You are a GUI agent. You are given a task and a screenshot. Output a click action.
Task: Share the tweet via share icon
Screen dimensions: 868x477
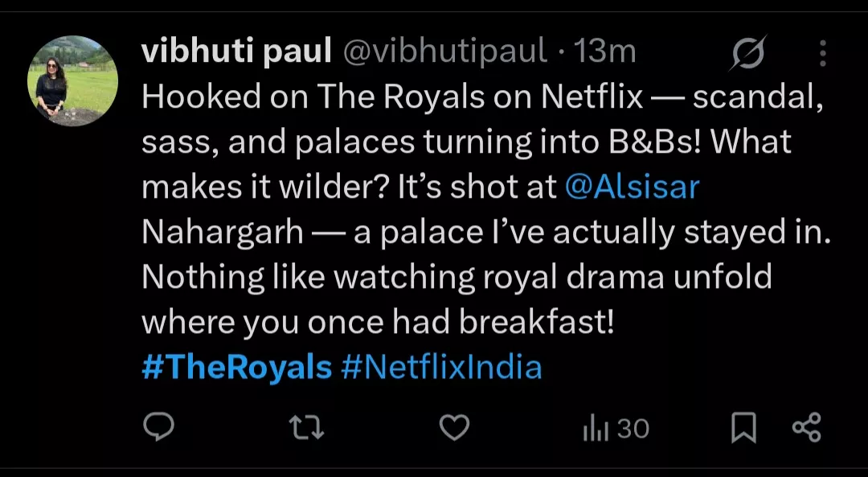806,427
